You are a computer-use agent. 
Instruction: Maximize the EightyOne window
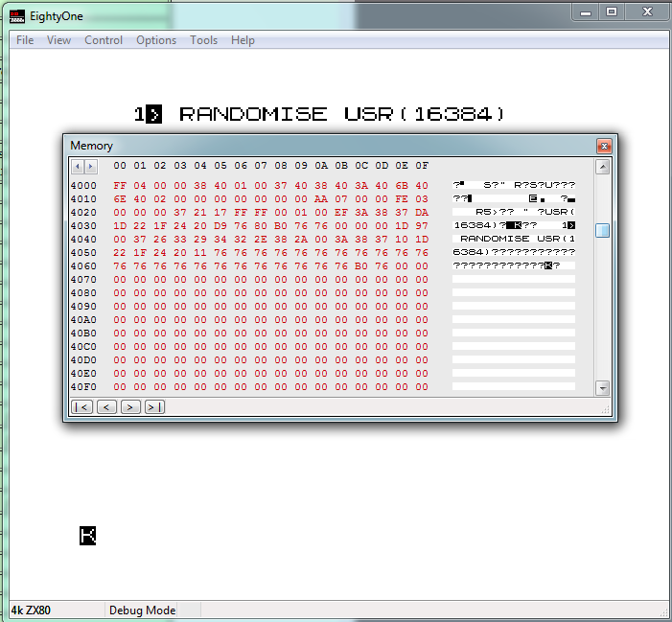pos(612,12)
